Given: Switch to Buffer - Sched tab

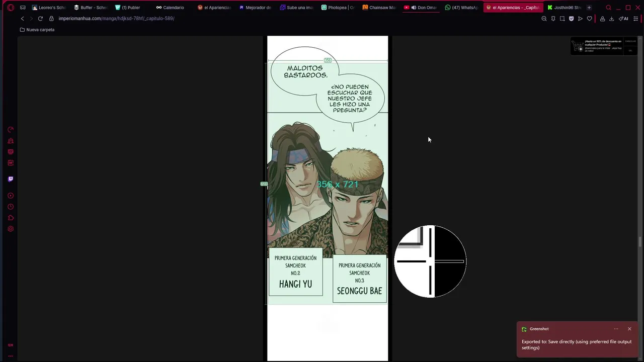Looking at the screenshot, I should tap(91, 8).
